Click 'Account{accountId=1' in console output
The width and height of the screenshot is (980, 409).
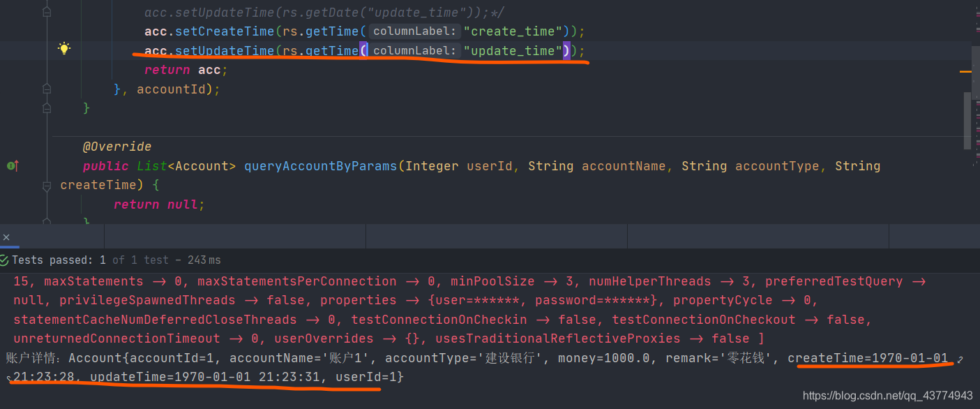(x=145, y=358)
